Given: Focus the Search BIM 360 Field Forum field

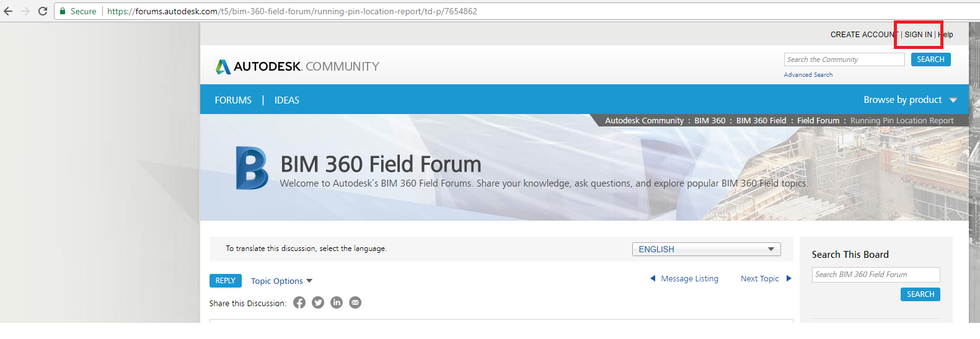Looking at the screenshot, I should pyautogui.click(x=876, y=275).
